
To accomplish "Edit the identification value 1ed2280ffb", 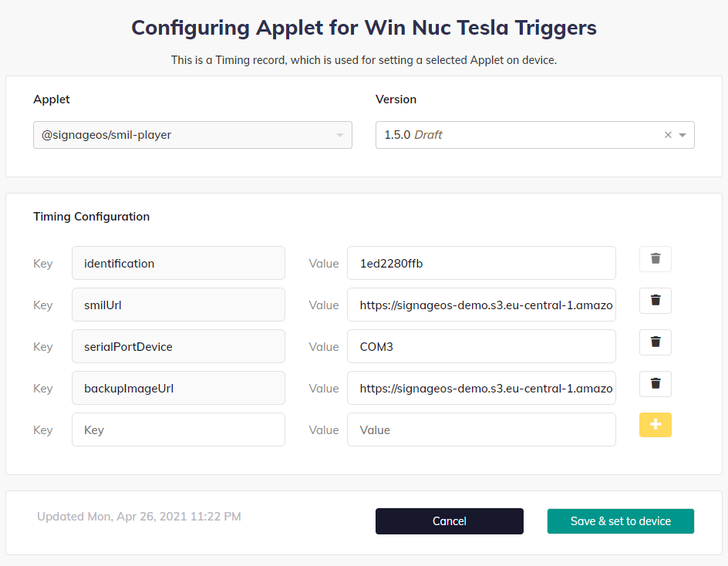I will click(x=481, y=263).
